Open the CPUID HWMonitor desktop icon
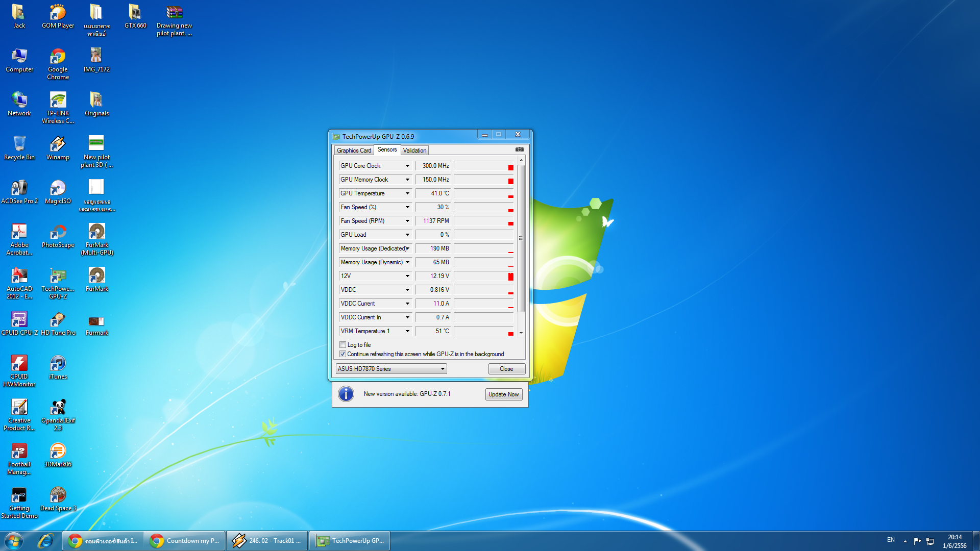The height and width of the screenshot is (551, 980). [19, 364]
